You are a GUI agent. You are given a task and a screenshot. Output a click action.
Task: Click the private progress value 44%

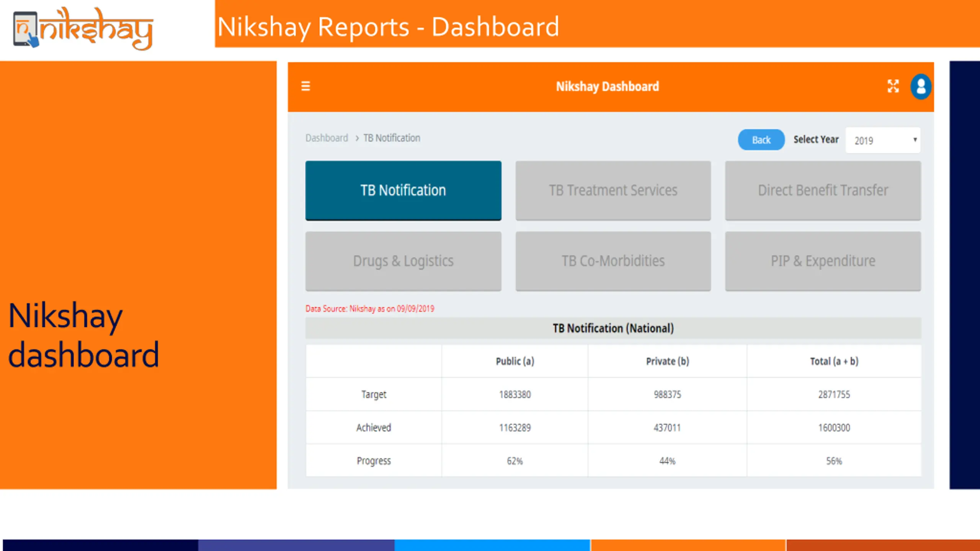tap(667, 461)
